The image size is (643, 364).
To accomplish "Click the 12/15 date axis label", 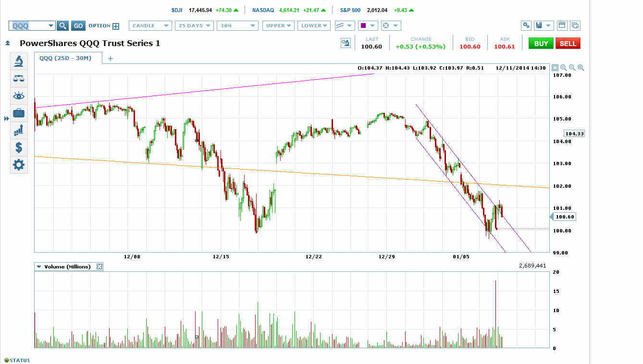I will pyautogui.click(x=221, y=257).
